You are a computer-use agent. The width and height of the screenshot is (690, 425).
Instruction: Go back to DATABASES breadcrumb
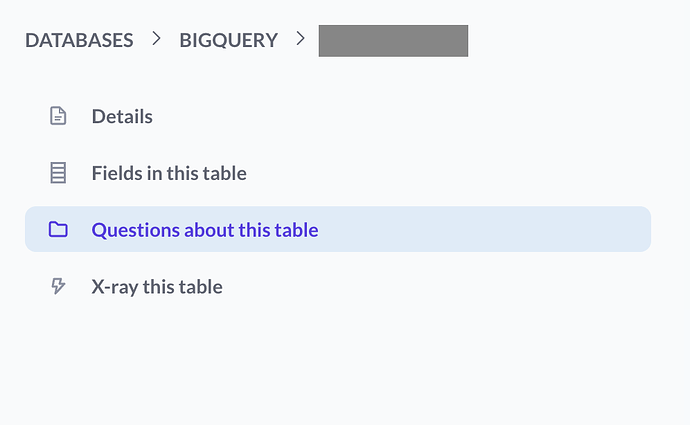[79, 40]
